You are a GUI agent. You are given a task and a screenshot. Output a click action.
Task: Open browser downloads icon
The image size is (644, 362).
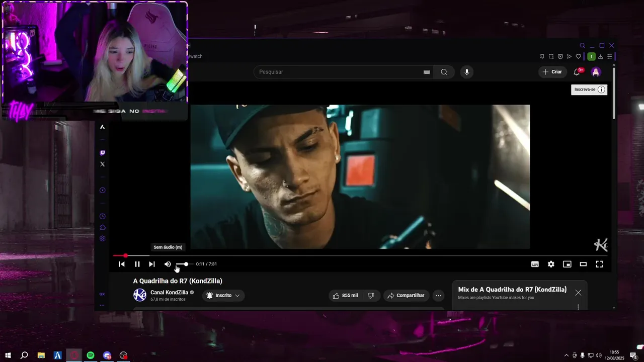pos(600,56)
